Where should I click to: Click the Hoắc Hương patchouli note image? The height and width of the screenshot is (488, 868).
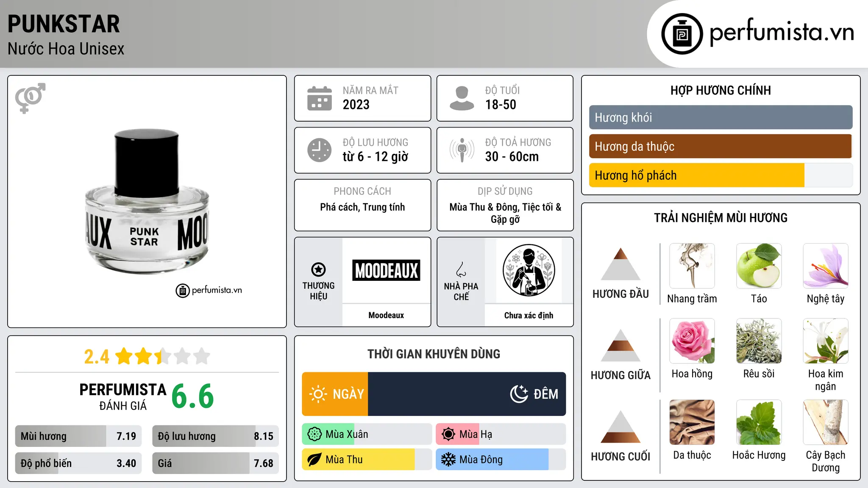point(759,422)
